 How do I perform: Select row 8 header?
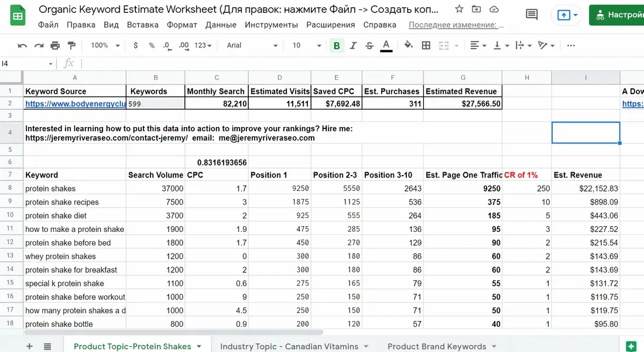(x=11, y=188)
